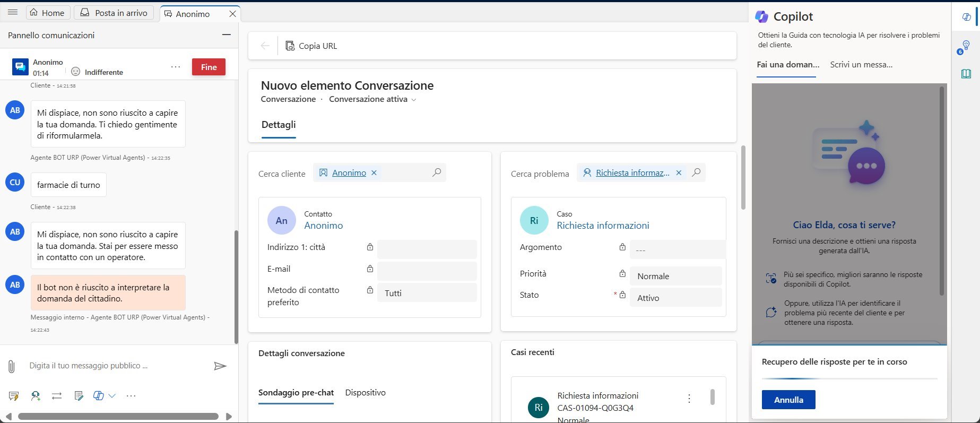This screenshot has width=980, height=423.
Task: Open the Richiesta informazioni case link
Action: [603, 226]
